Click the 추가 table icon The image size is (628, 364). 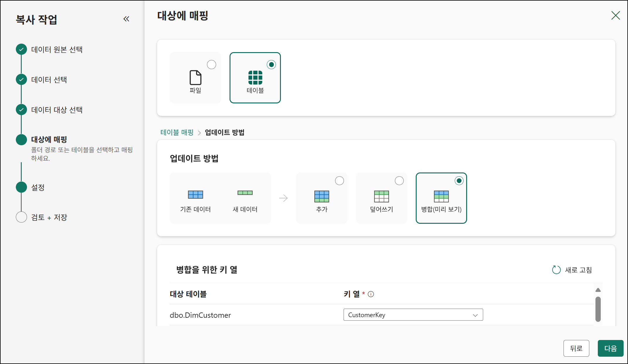click(x=322, y=196)
